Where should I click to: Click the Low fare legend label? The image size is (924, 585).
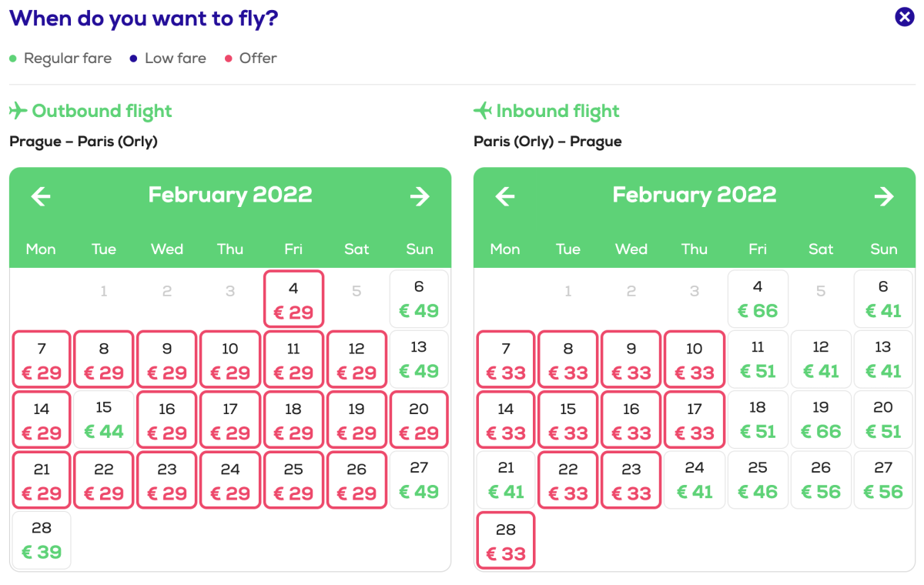[175, 58]
